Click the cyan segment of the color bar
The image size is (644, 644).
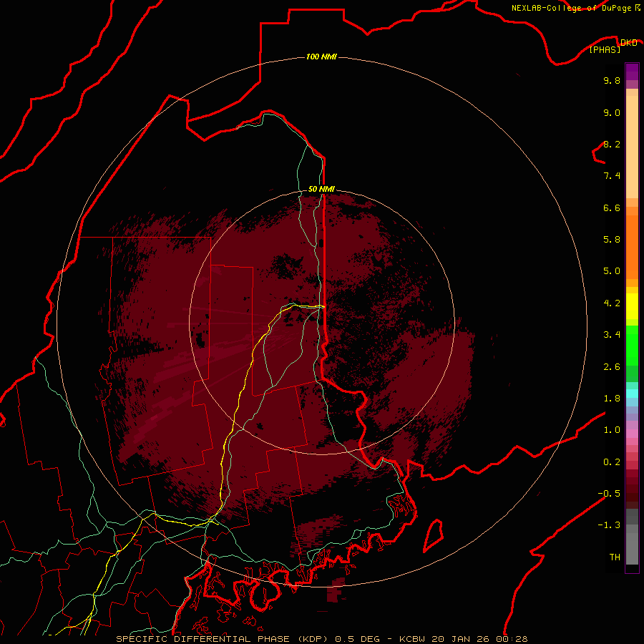pos(632,394)
